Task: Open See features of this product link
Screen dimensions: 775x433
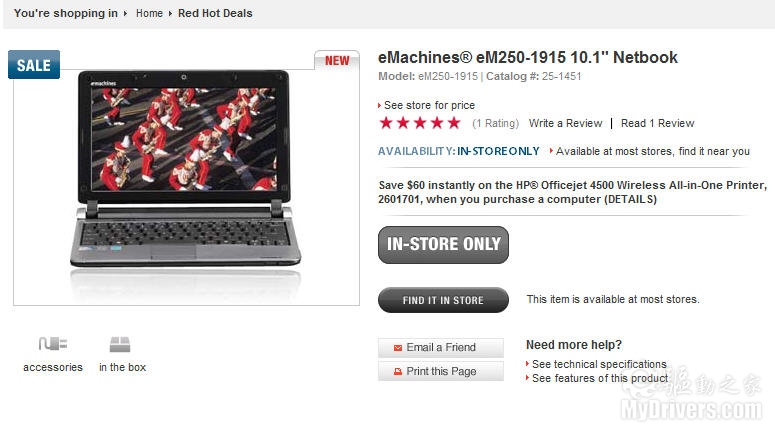Action: (600, 378)
